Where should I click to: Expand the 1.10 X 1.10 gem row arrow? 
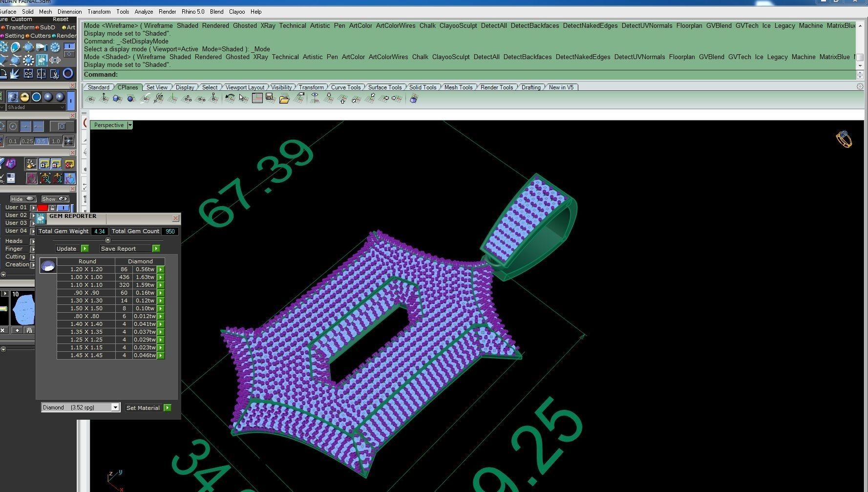point(161,285)
